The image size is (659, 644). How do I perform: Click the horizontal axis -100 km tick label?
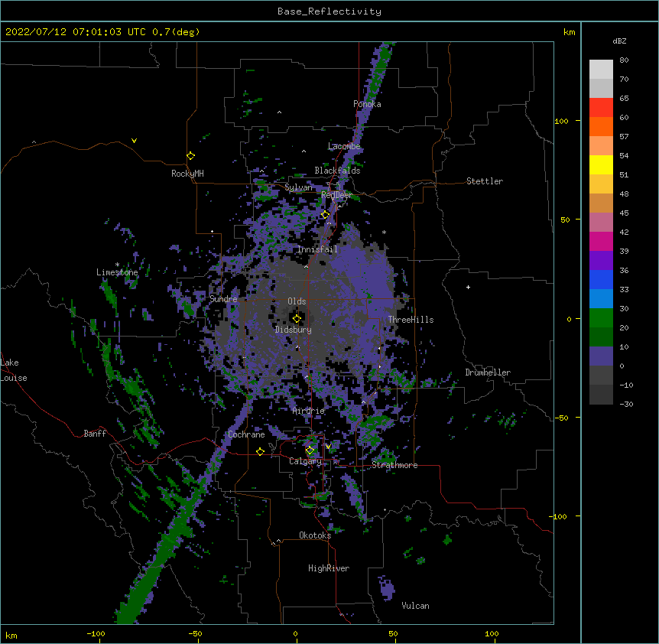(x=96, y=633)
